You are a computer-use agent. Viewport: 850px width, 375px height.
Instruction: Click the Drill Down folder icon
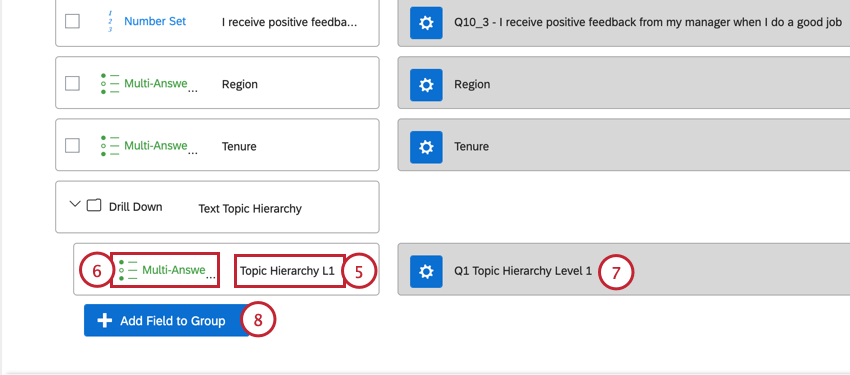[x=94, y=205]
